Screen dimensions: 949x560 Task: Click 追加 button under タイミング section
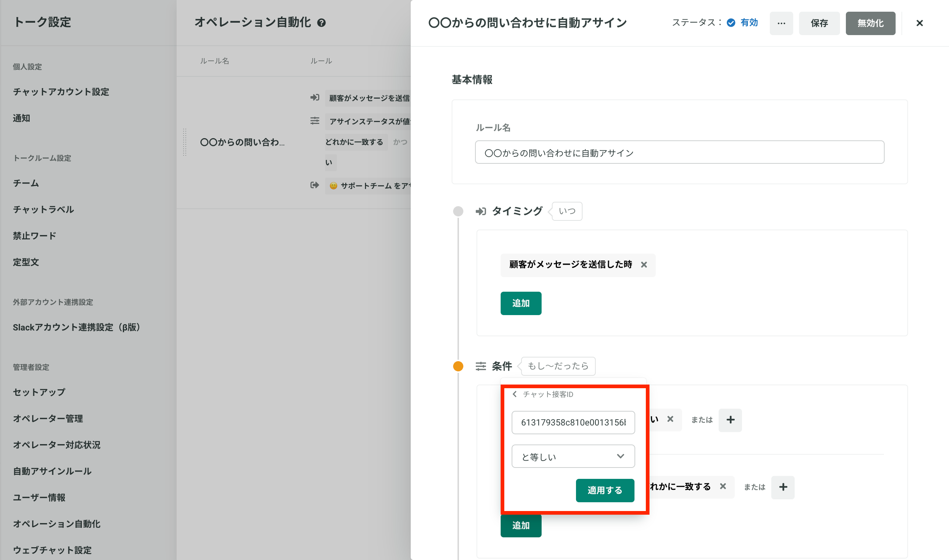coord(520,303)
